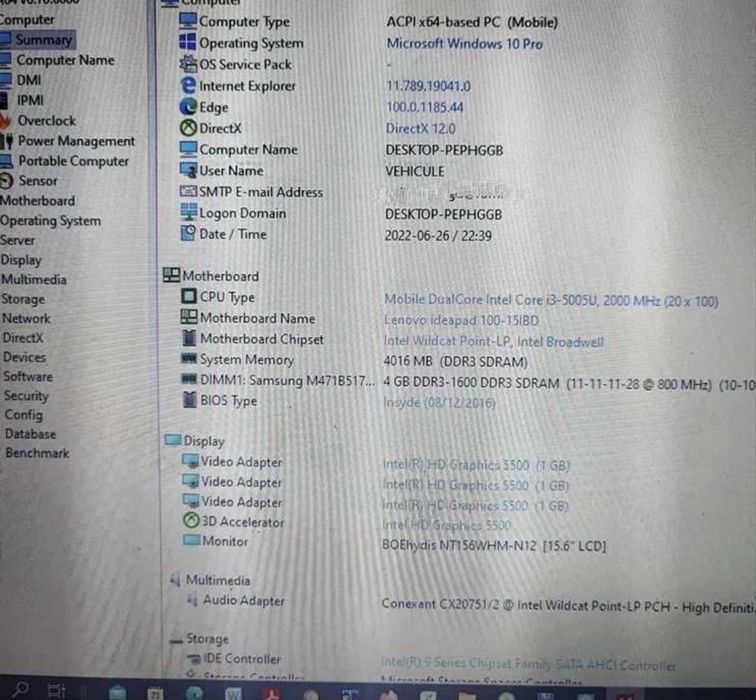Select Summary in the left tree
Screen dimensions: 756x700
pyautogui.click(x=43, y=40)
